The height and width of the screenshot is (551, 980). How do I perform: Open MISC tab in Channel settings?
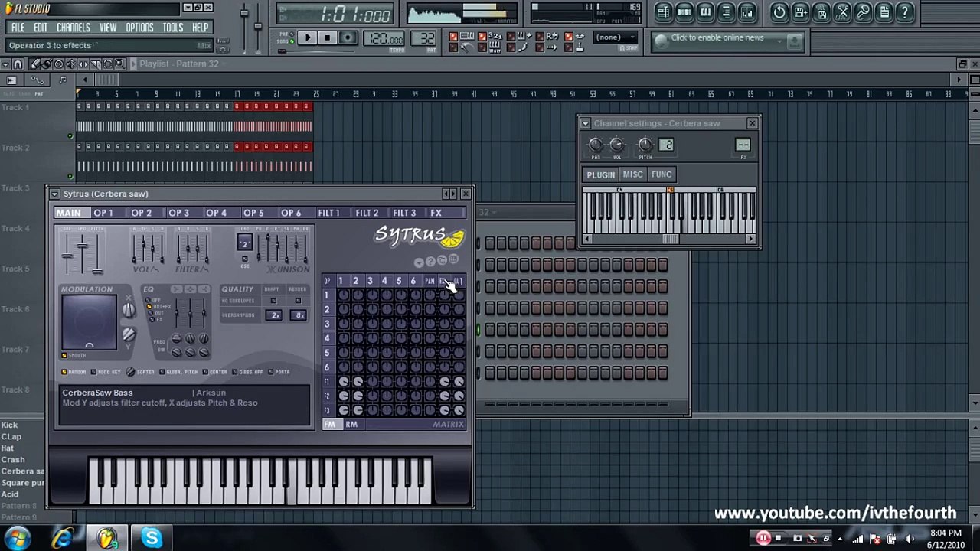[632, 174]
